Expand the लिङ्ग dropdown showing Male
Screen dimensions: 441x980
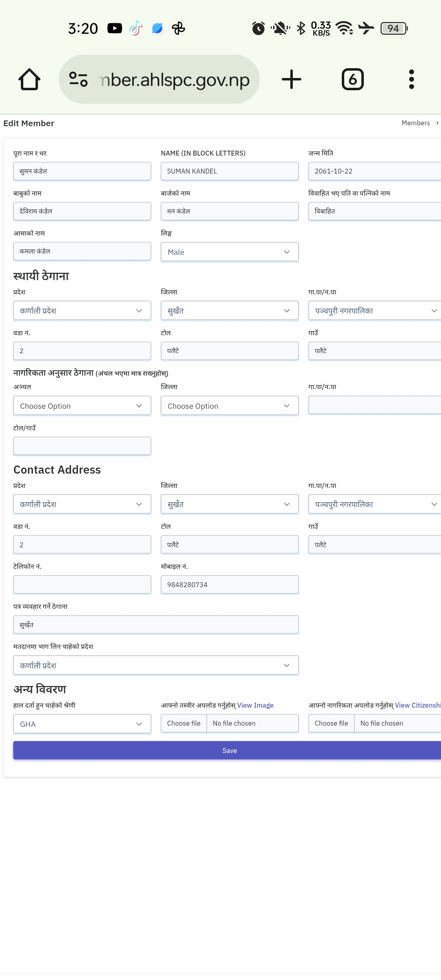click(229, 252)
